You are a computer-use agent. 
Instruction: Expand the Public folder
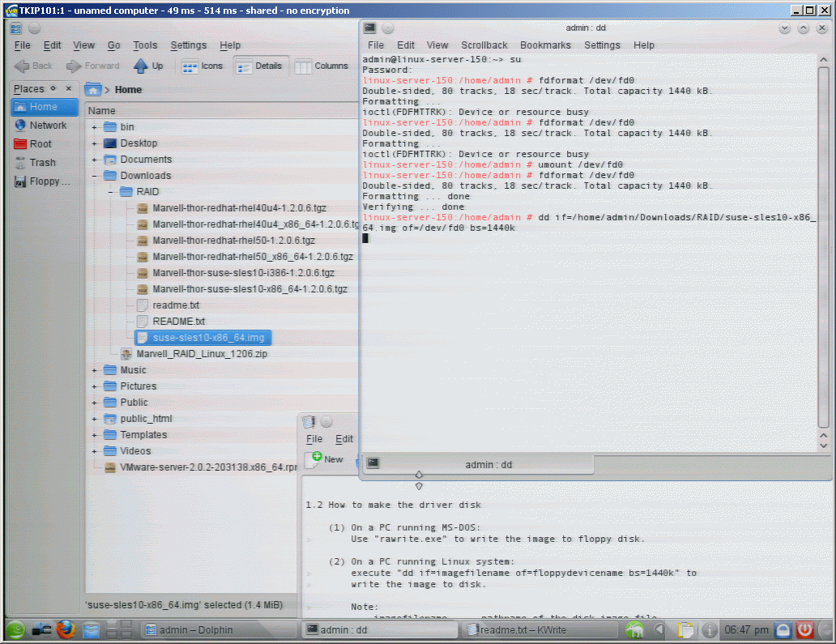(94, 403)
